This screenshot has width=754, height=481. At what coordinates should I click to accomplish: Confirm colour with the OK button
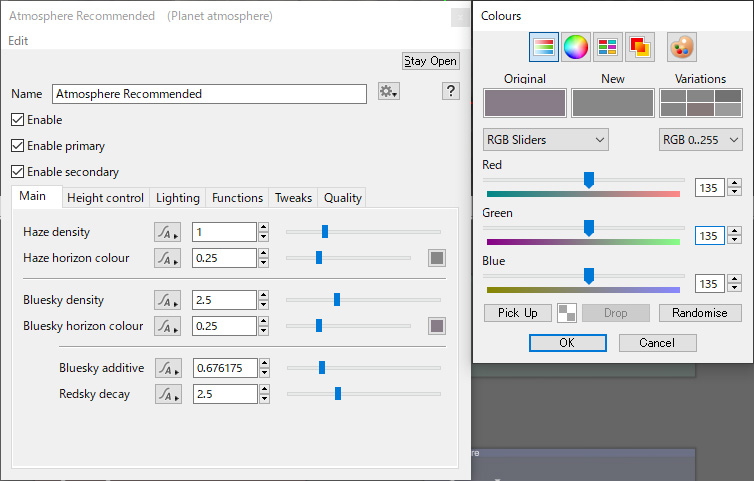pos(567,343)
